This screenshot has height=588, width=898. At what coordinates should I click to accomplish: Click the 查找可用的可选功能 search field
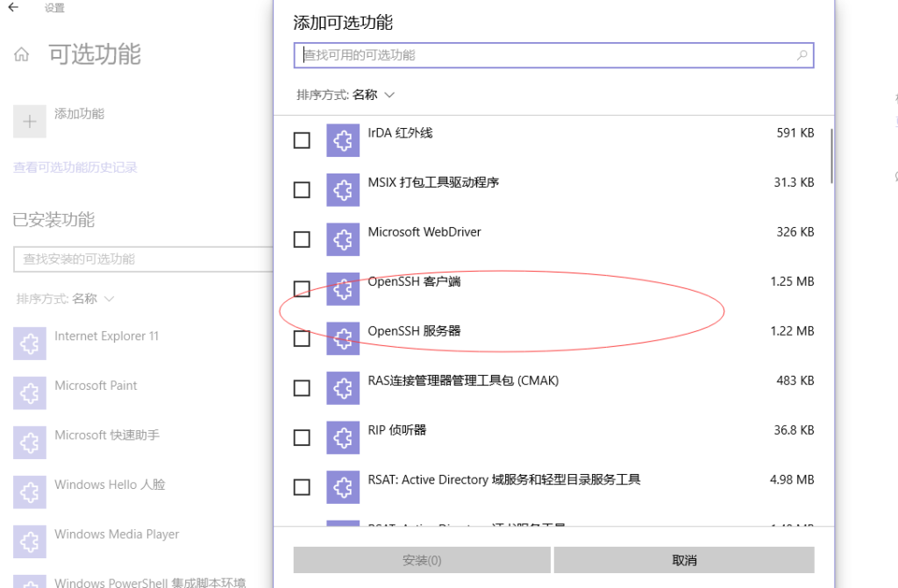click(554, 55)
